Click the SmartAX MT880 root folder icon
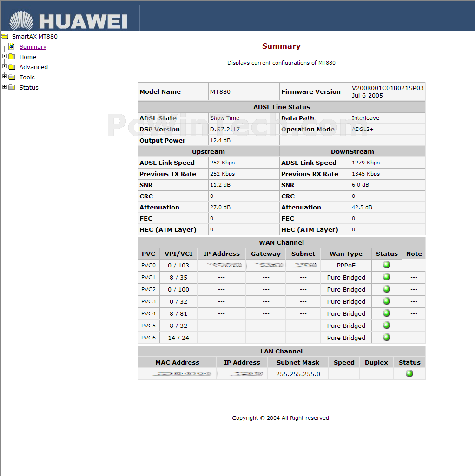Image resolution: width=475 pixels, height=476 pixels. [5, 36]
